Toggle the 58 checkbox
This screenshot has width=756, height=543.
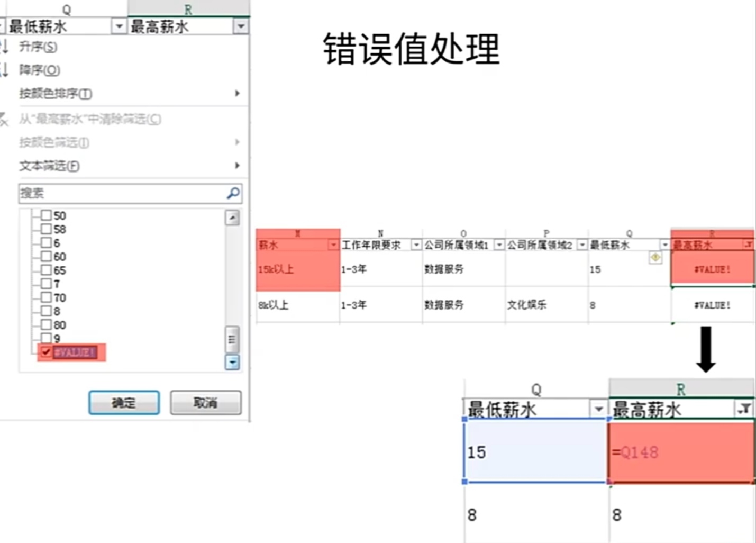point(47,229)
